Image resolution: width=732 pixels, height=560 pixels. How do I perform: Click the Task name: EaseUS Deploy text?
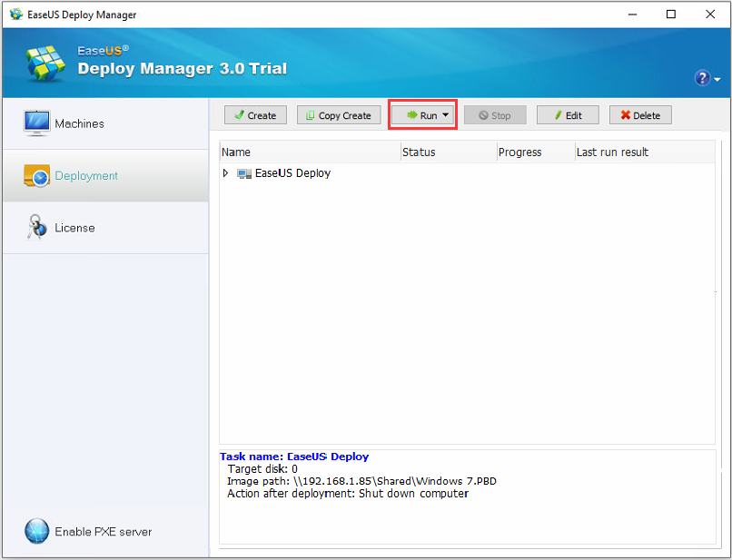click(x=294, y=457)
